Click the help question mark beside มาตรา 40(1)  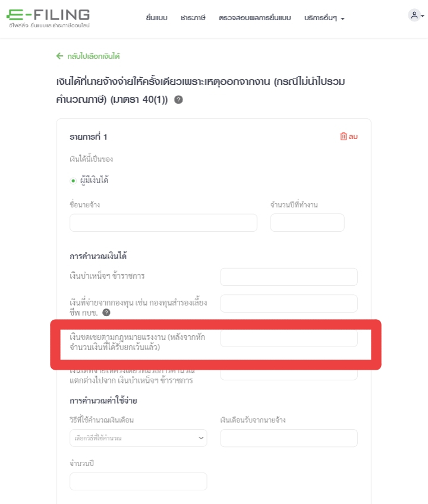[178, 100]
